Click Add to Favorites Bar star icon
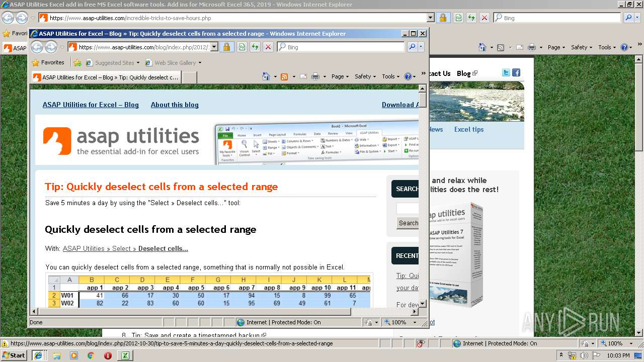 click(x=77, y=63)
